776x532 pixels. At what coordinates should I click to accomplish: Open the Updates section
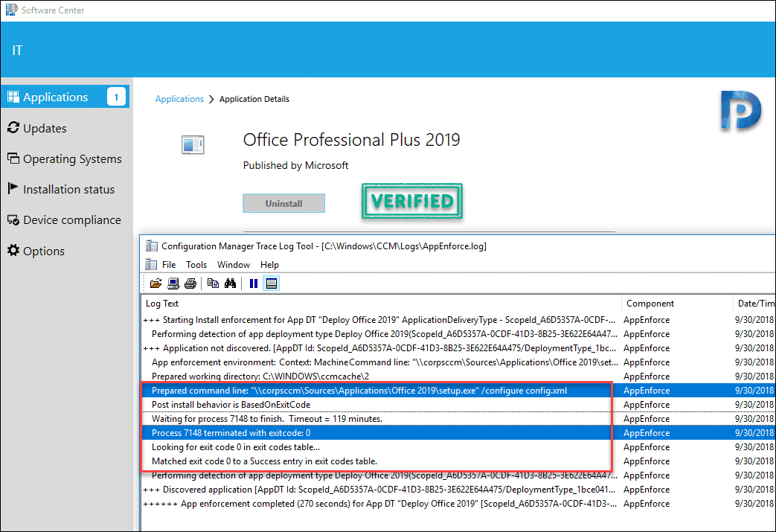pos(45,128)
